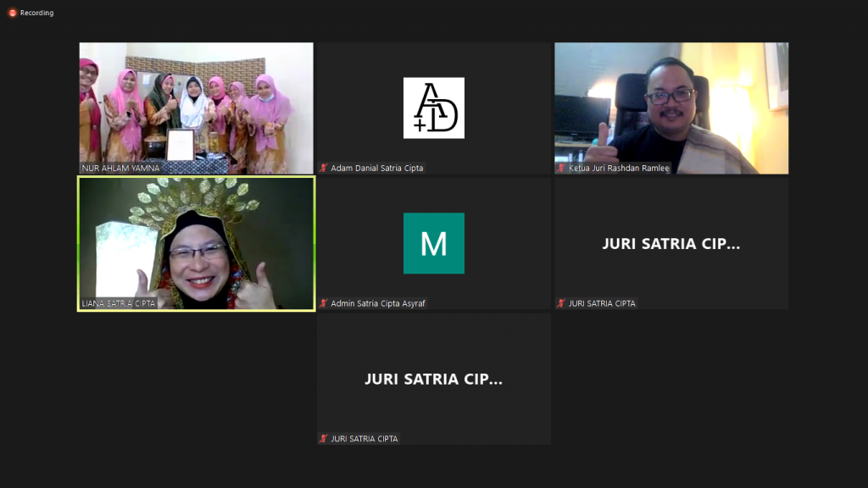Click the Recording status text

coord(36,13)
